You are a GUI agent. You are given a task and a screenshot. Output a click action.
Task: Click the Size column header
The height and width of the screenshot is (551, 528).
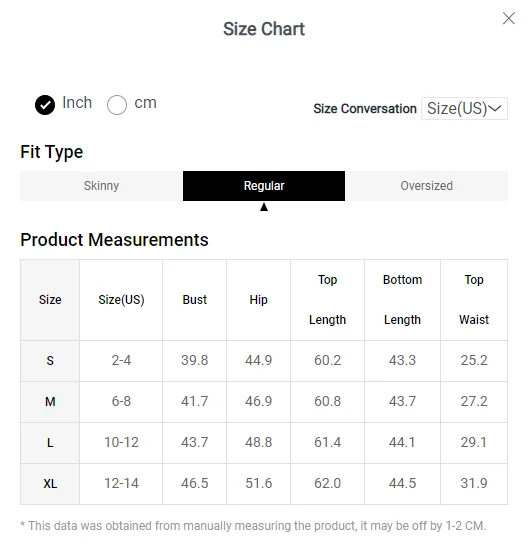[x=50, y=300]
